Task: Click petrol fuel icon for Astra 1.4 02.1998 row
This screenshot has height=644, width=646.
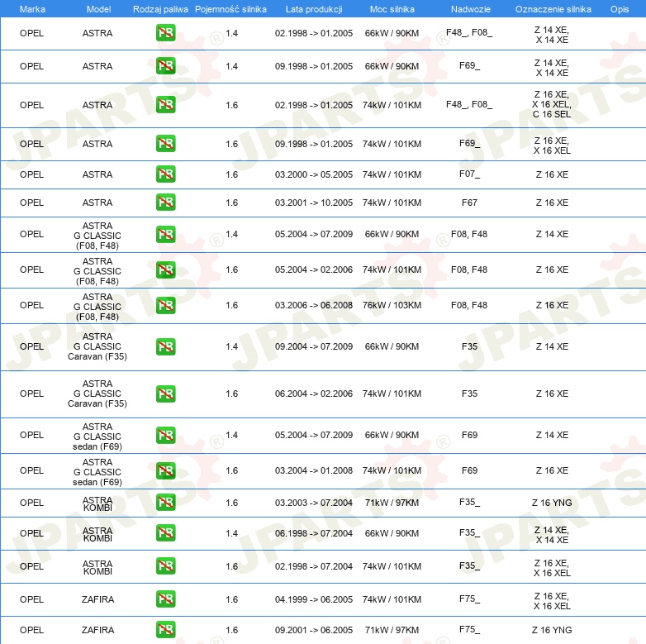Action: pyautogui.click(x=165, y=33)
